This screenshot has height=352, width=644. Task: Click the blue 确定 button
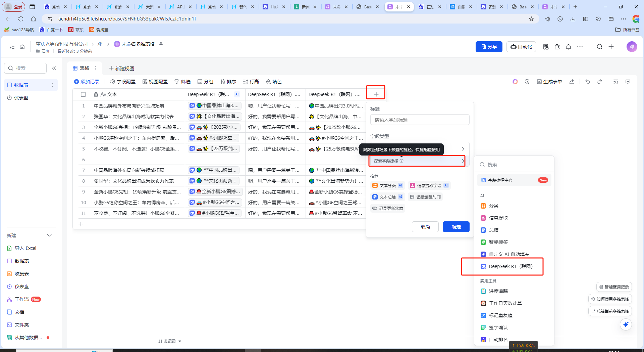456,227
